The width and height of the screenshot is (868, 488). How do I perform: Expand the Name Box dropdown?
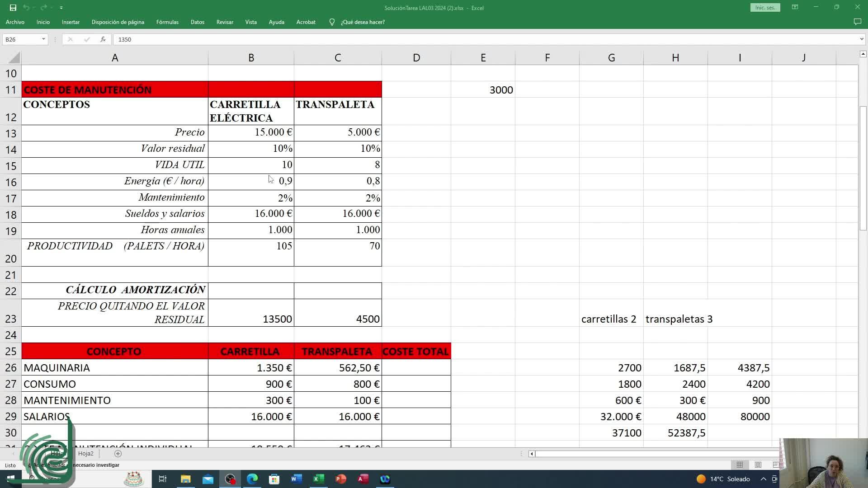(43, 39)
